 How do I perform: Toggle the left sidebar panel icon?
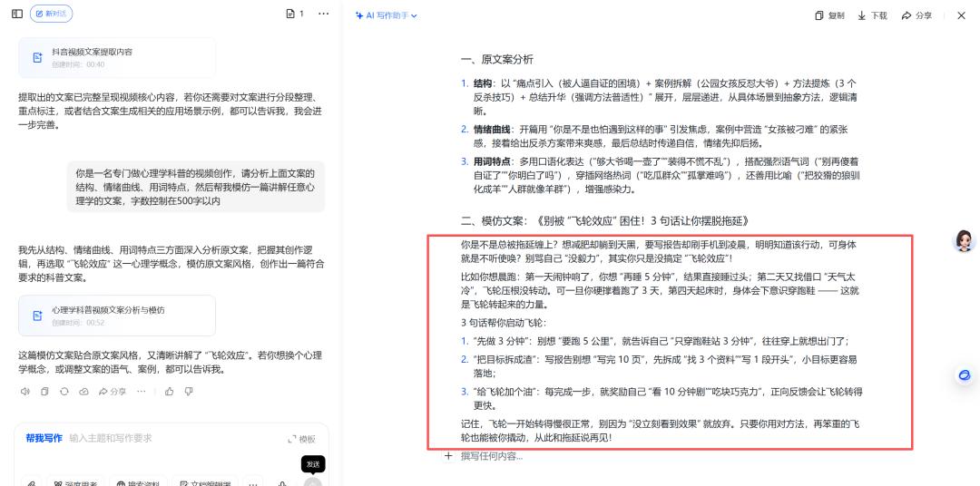pyautogui.click(x=16, y=14)
